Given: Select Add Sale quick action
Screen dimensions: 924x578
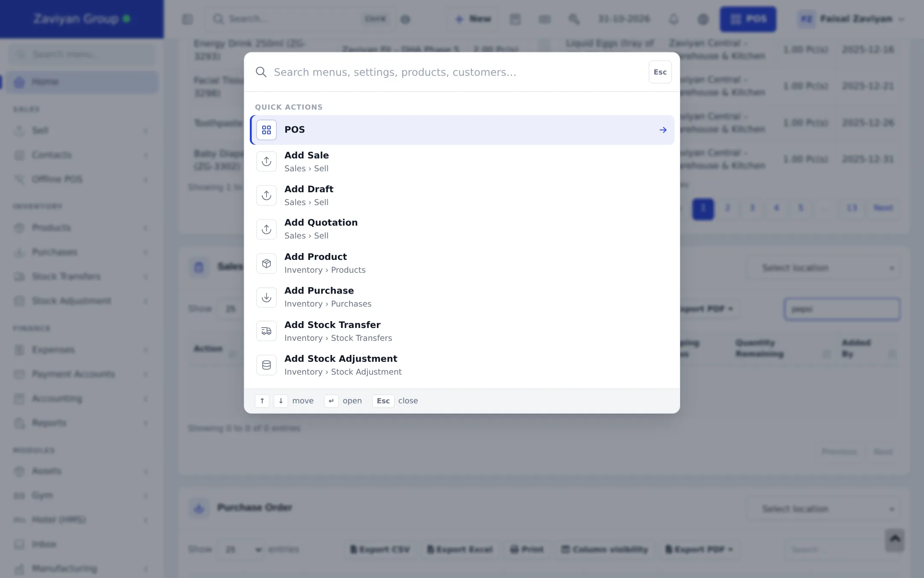Looking at the screenshot, I should [x=462, y=161].
